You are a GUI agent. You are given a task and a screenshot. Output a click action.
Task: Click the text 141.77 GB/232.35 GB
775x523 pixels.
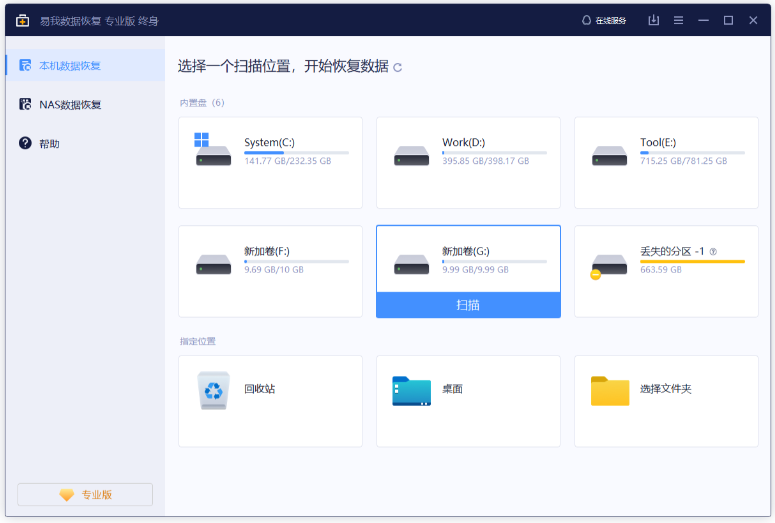[288, 161]
